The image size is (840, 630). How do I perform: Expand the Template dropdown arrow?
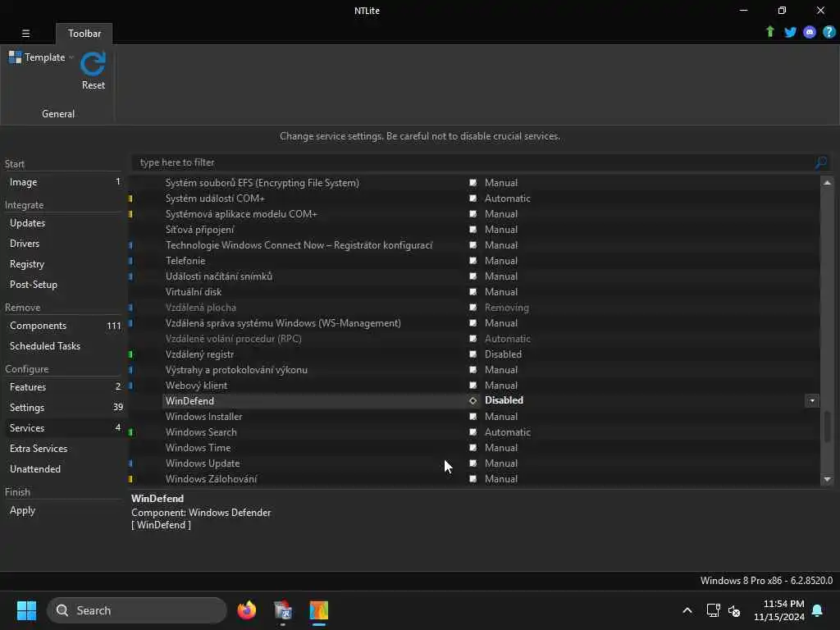[x=71, y=57]
